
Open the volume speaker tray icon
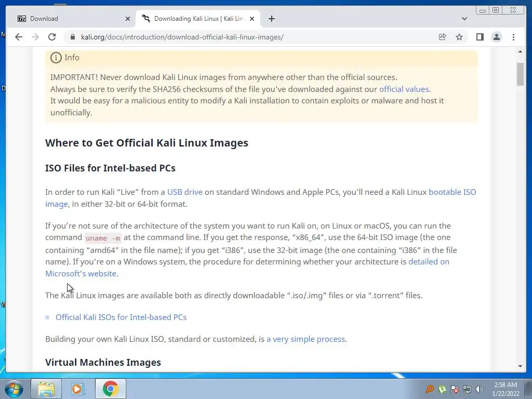[479, 389]
